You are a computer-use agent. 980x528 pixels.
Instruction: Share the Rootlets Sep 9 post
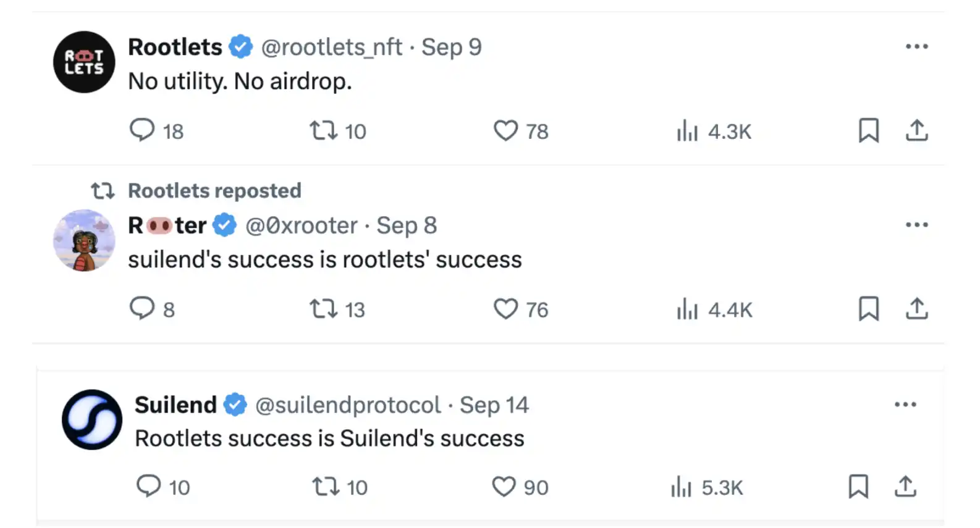pos(916,130)
